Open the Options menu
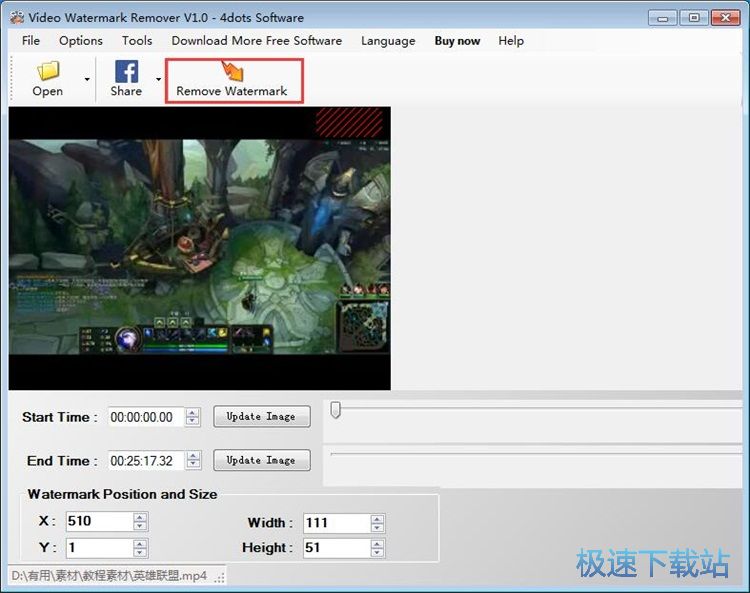The image size is (750, 593). pos(80,41)
